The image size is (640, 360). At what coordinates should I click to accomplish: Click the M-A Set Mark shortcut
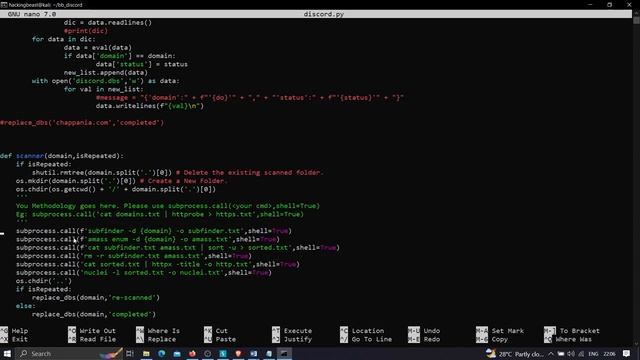click(x=500, y=331)
